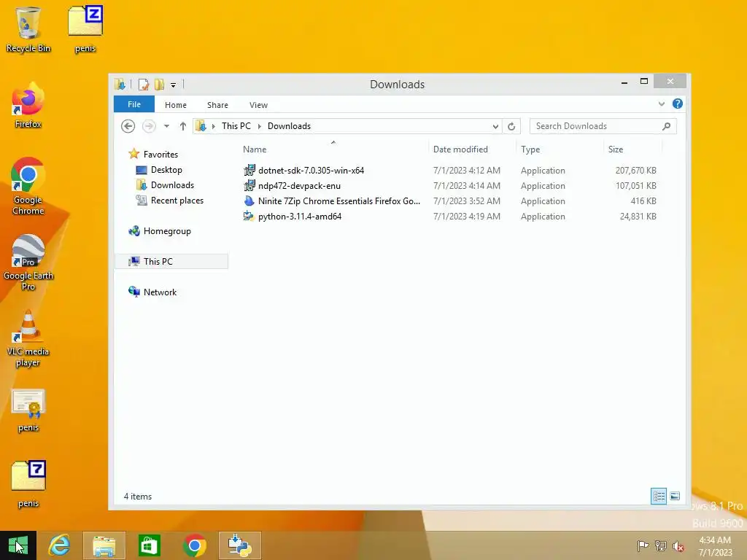
Task: Click the taskbar clock showing 4:34 AM
Action: coord(715,545)
